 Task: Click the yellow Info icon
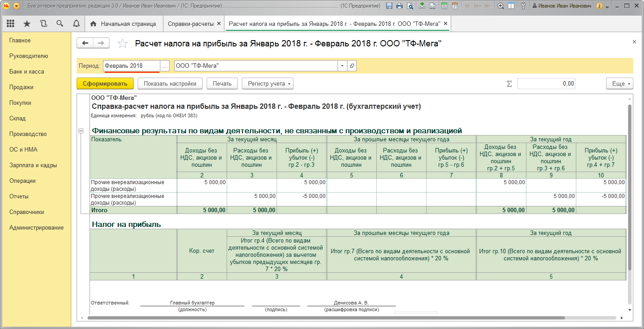(599, 6)
